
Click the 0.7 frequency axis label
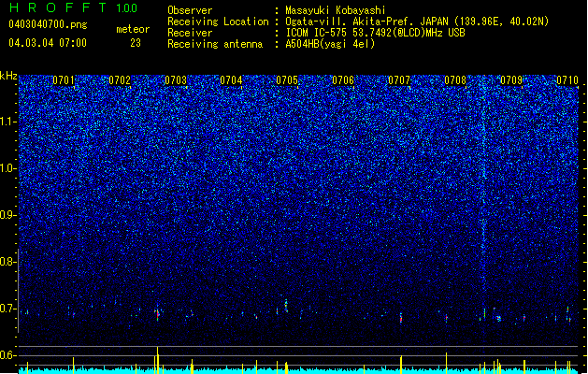[8, 309]
